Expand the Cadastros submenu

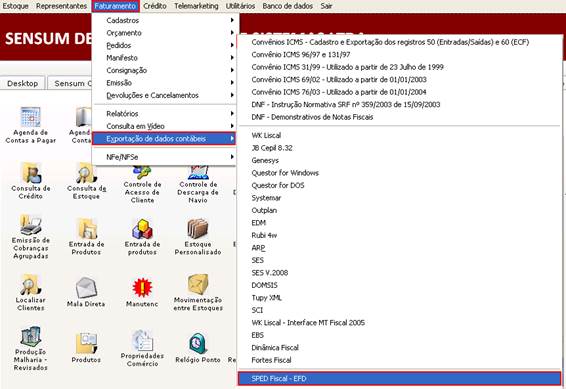tap(164, 21)
